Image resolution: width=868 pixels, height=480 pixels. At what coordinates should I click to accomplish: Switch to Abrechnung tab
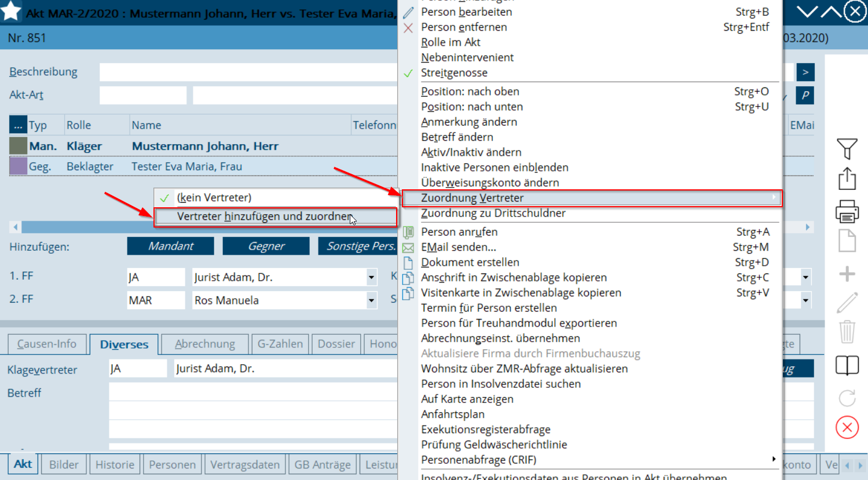pos(205,344)
